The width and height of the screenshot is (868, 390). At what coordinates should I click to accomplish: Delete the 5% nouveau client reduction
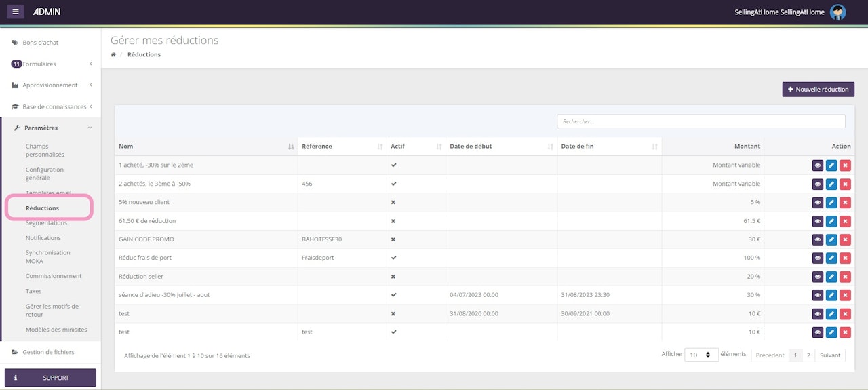(x=844, y=202)
